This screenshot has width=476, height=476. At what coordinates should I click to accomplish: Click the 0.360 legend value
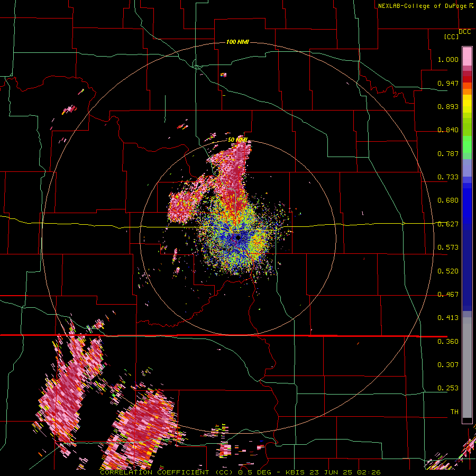click(448, 342)
